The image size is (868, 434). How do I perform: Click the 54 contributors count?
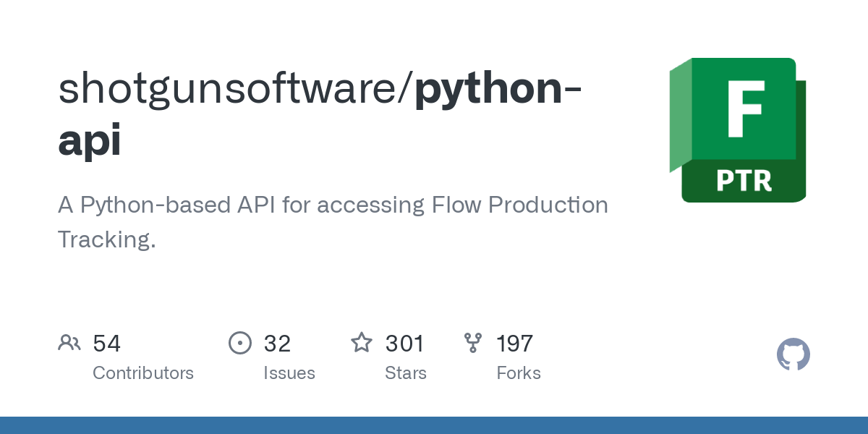(107, 344)
